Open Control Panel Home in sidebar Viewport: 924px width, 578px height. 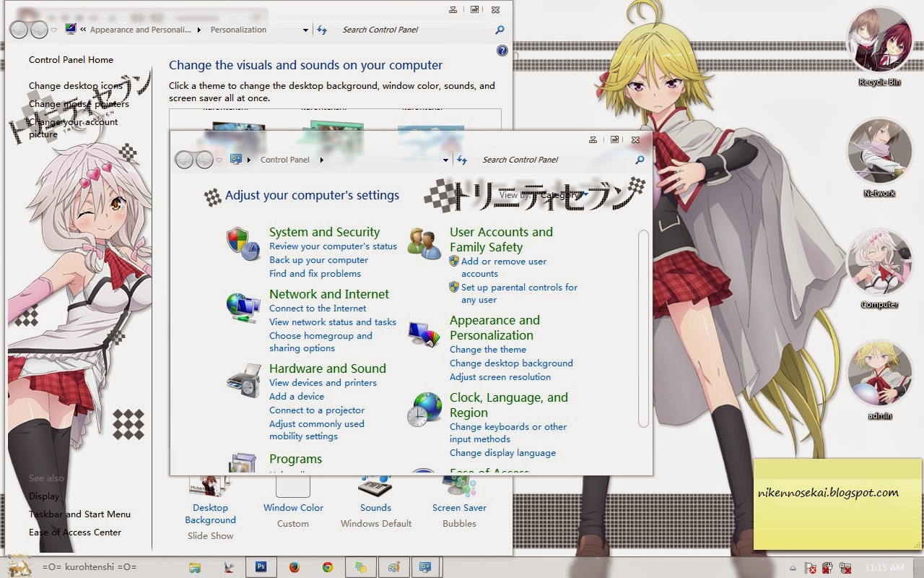coord(71,60)
